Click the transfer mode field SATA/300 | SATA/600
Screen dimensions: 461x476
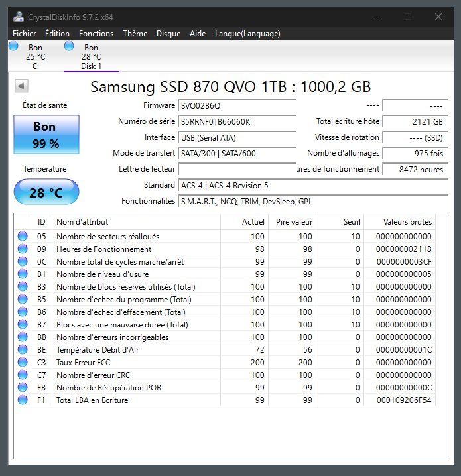237,154
